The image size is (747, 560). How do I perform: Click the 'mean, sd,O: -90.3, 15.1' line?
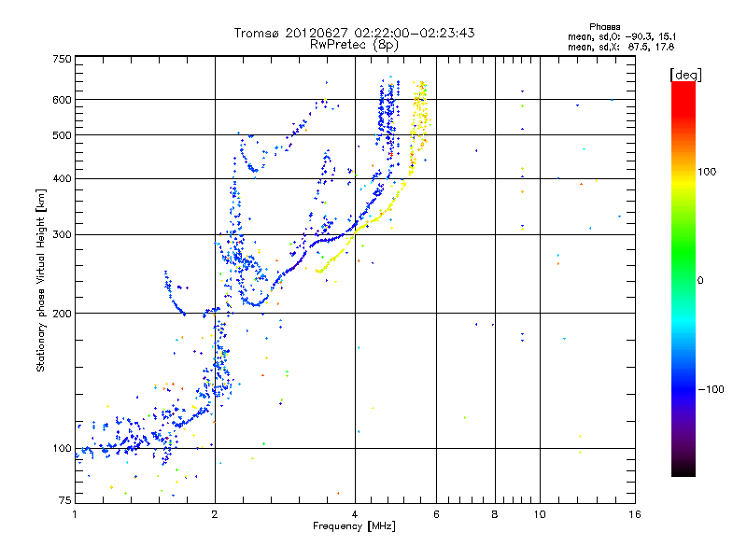pyautogui.click(x=622, y=36)
